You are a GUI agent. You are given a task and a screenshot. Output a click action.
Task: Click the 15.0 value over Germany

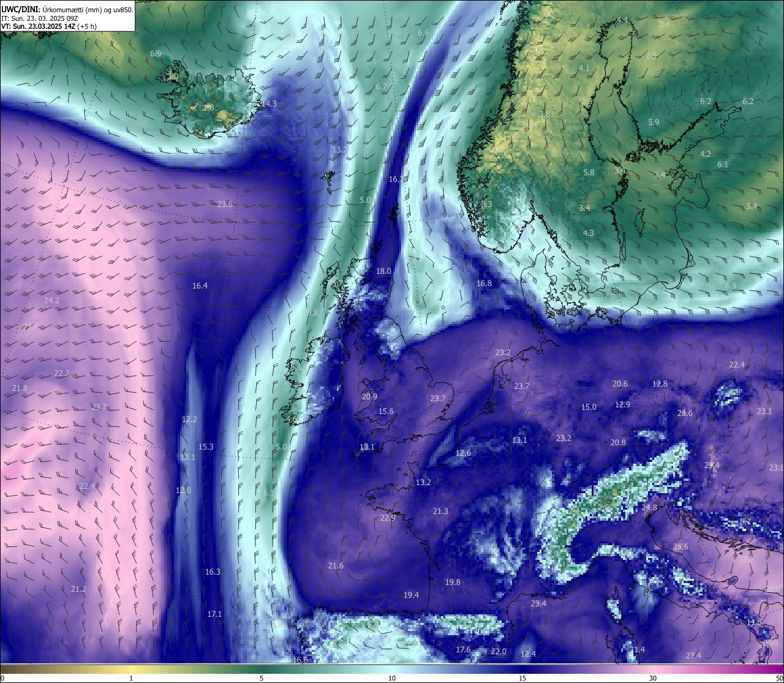[589, 407]
